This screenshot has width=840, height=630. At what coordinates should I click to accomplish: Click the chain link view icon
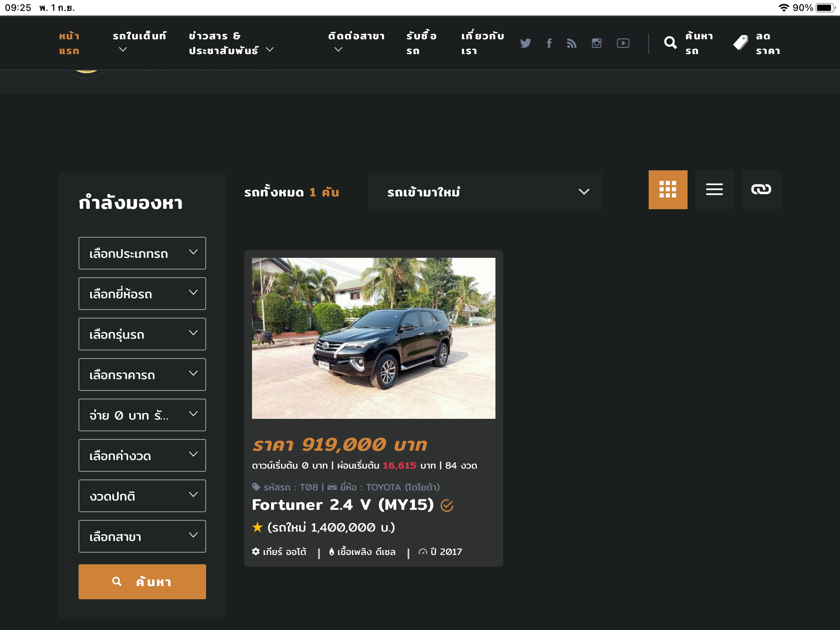click(x=761, y=190)
